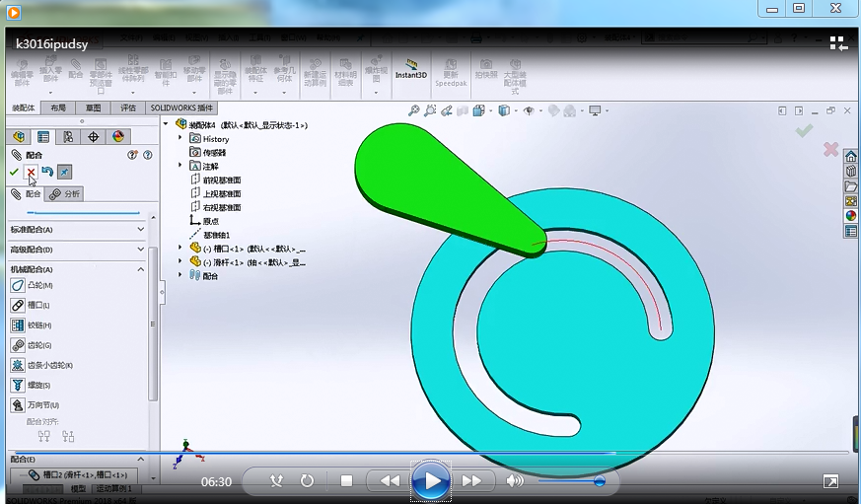Open the Analysis (分析) tab in mate panel
Viewport: 861px width, 504px height.
coord(67,194)
